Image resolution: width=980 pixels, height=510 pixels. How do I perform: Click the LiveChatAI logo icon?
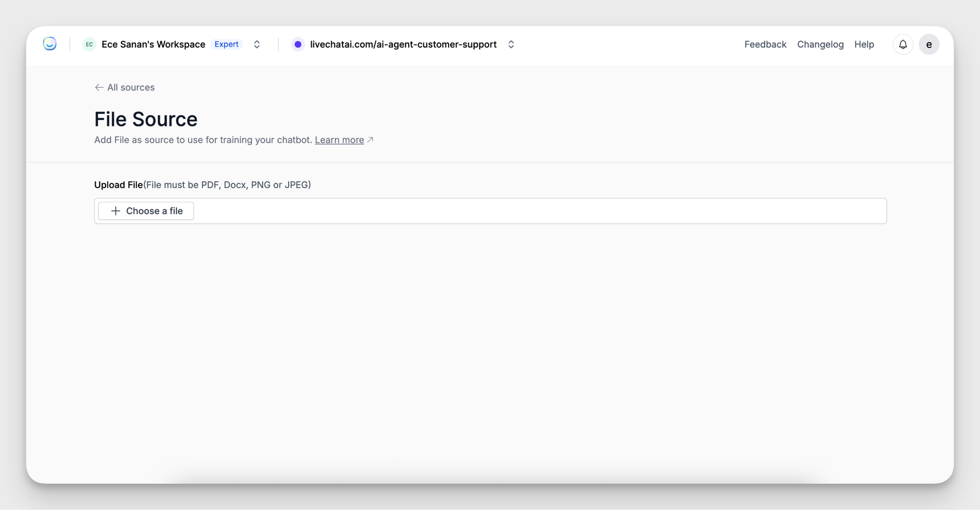(49, 44)
